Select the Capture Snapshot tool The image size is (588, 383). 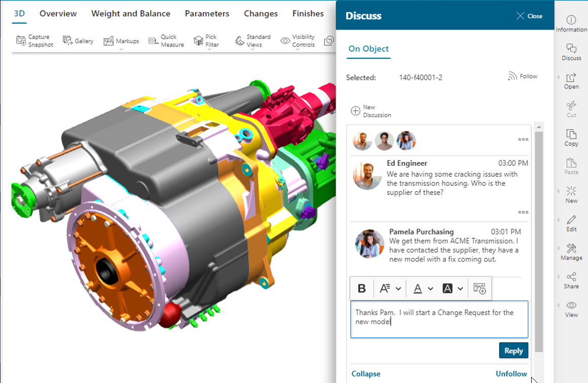click(34, 41)
